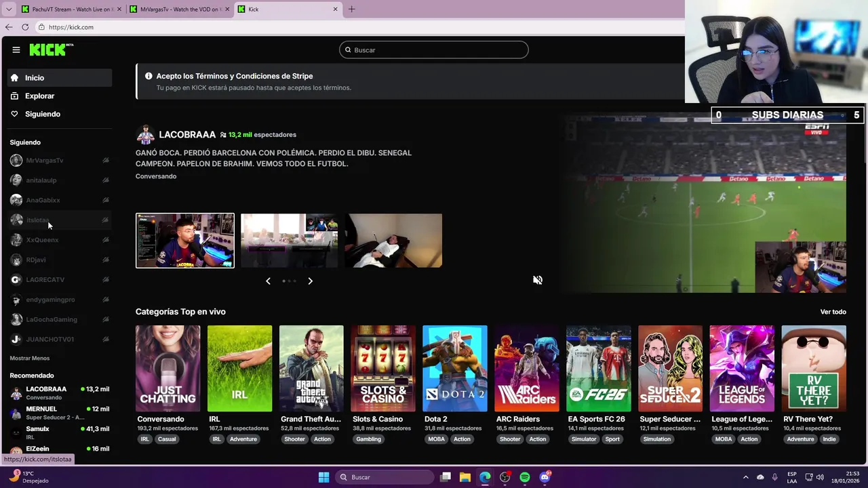This screenshot has height=488, width=868.
Task: Select the second featured stream thumbnail
Action: pyautogui.click(x=290, y=241)
